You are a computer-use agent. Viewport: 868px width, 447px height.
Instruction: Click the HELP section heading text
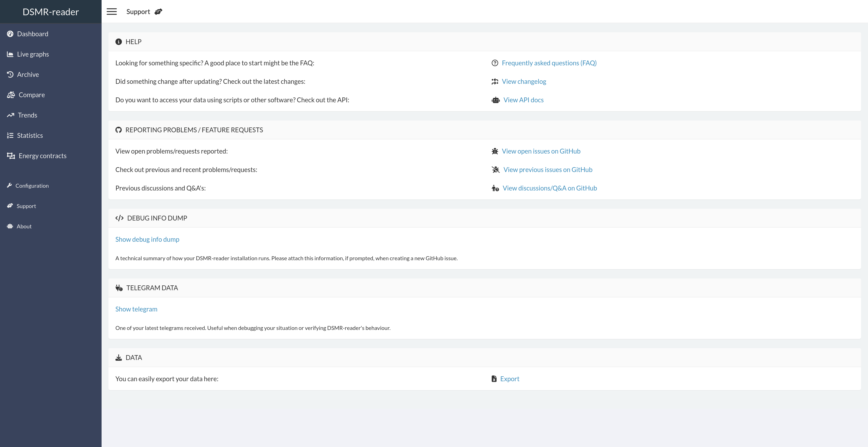click(x=133, y=42)
